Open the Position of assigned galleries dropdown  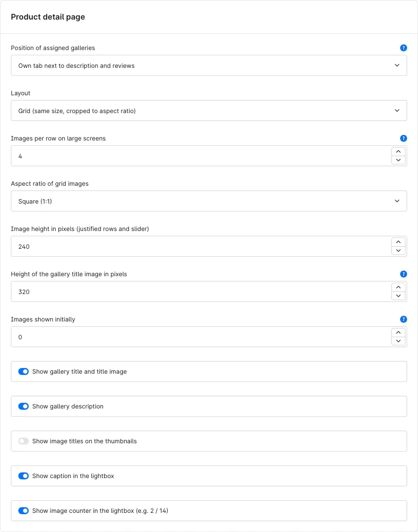coord(209,65)
